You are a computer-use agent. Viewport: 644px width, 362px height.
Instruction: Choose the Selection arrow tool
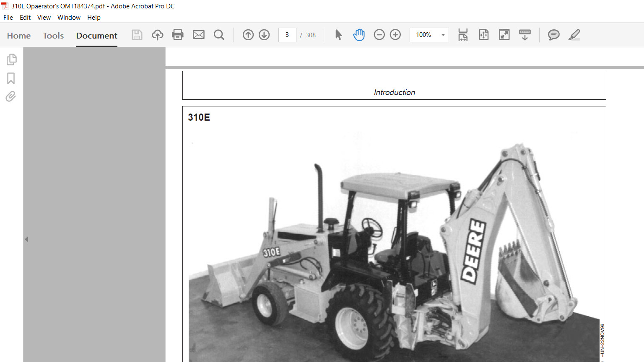click(339, 35)
